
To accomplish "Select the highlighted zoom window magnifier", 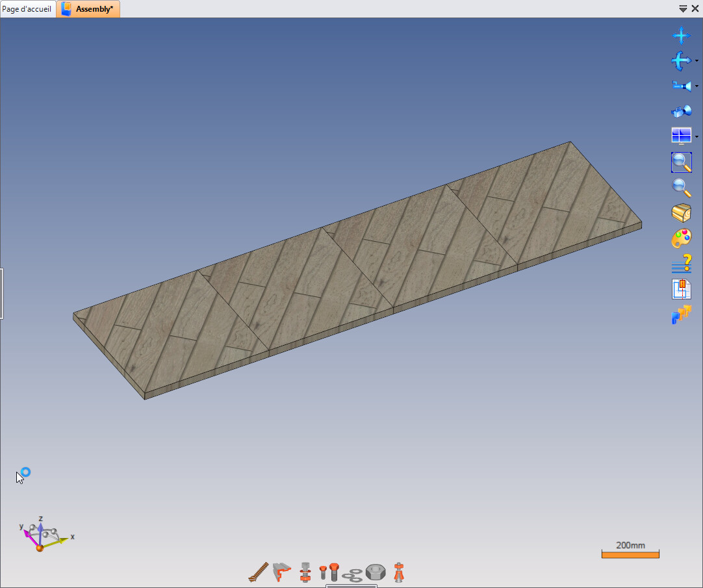I will [682, 162].
